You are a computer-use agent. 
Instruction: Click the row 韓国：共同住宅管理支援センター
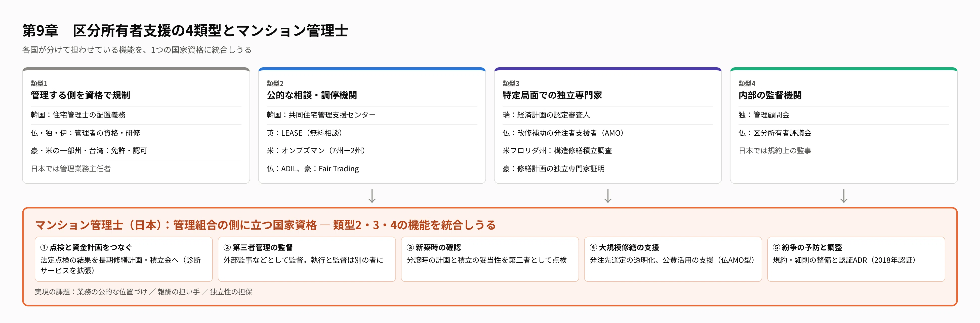click(x=372, y=115)
